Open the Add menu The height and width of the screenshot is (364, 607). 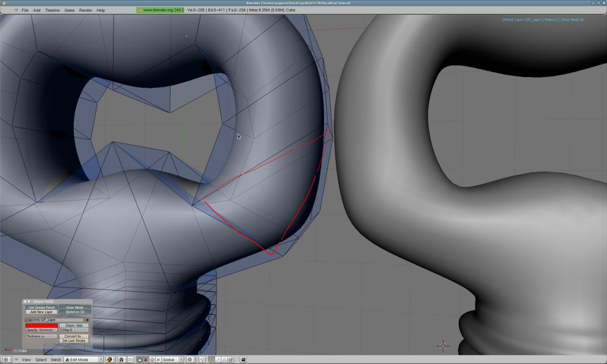point(37,10)
